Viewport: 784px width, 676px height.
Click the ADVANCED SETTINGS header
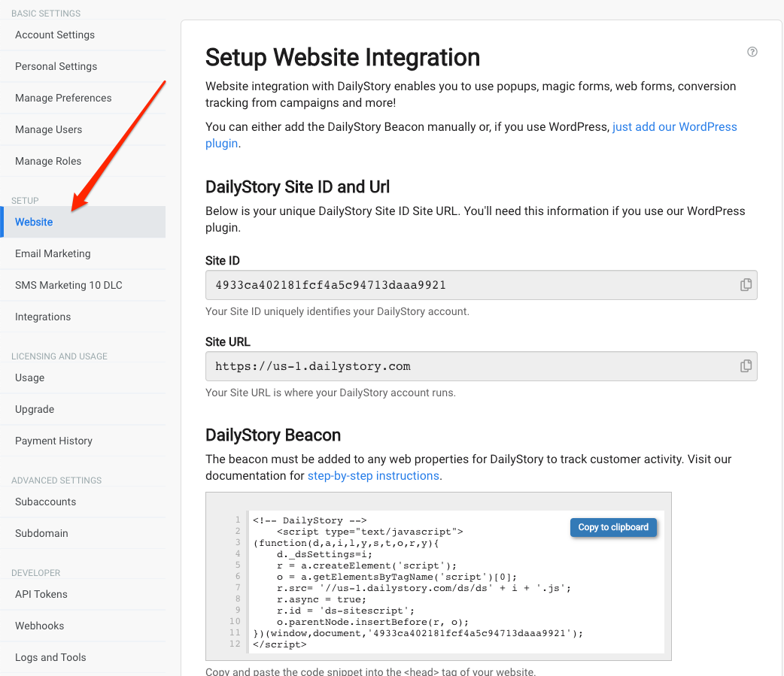coord(56,480)
